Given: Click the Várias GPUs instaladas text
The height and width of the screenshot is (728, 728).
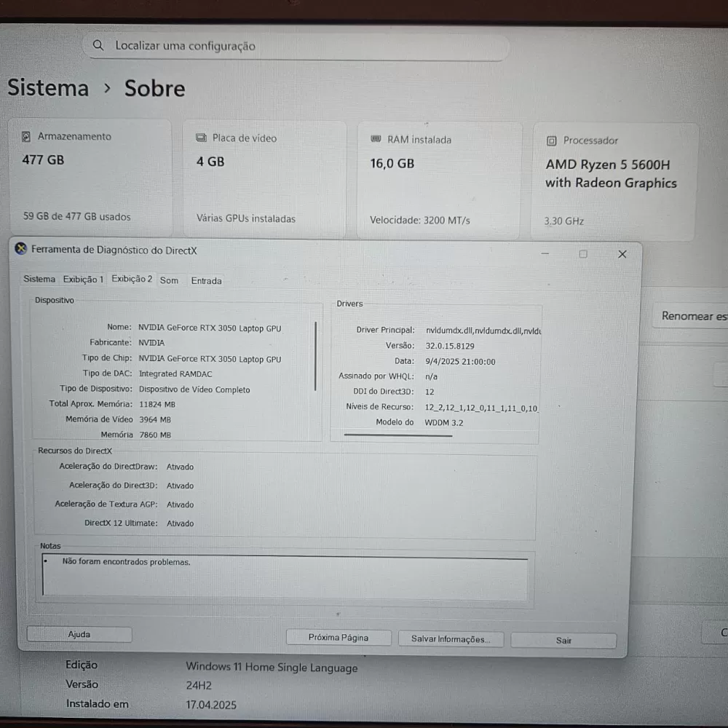Looking at the screenshot, I should [x=245, y=218].
